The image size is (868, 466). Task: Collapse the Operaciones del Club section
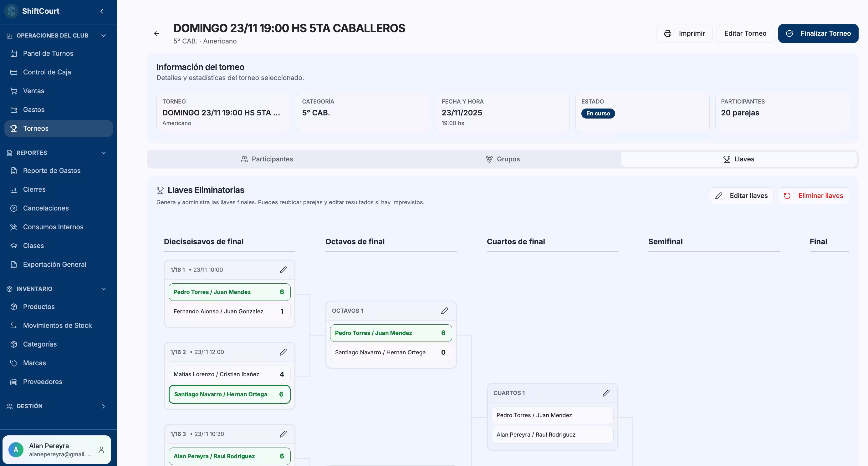pyautogui.click(x=104, y=35)
